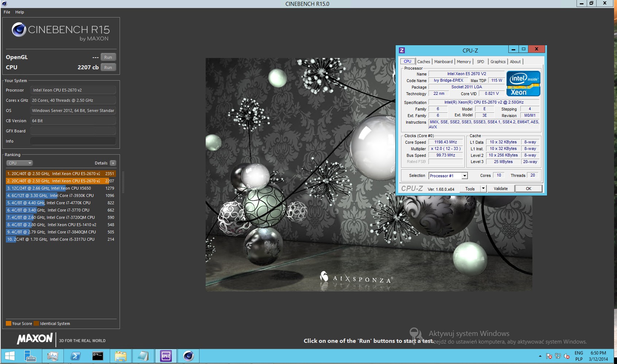Image resolution: width=617 pixels, height=364 pixels.
Task: Open the Processor #1 selection dropdown
Action: 448,176
